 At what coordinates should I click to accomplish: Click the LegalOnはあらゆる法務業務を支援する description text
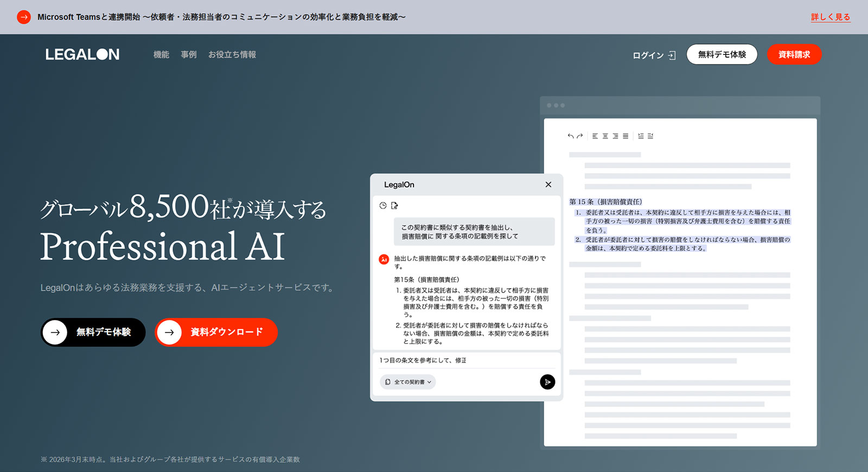coord(188,288)
